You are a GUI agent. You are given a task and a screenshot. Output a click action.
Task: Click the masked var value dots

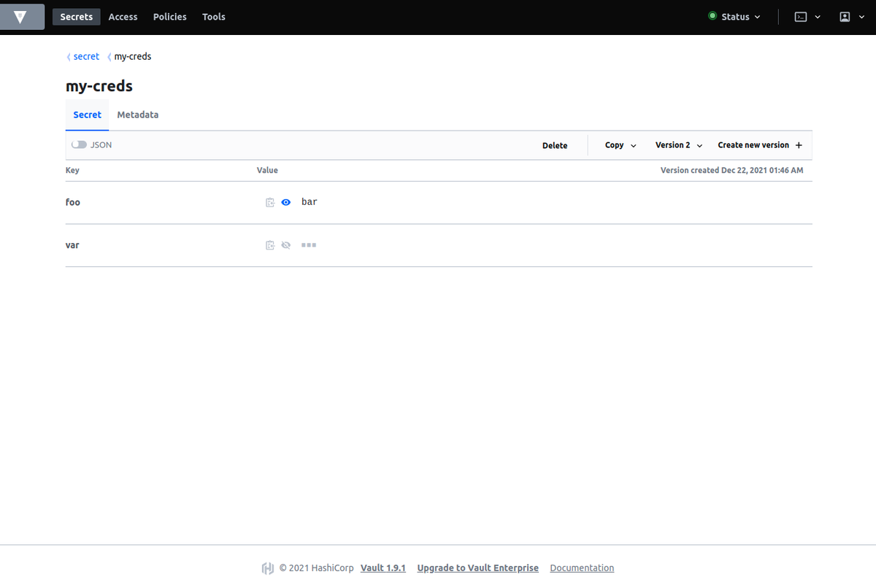click(x=309, y=245)
